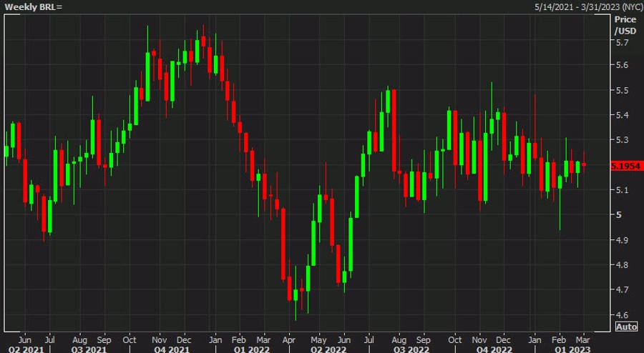This screenshot has width=644, height=353.
Task: Click the Weekly BRL= chart title
Action: pos(33,7)
